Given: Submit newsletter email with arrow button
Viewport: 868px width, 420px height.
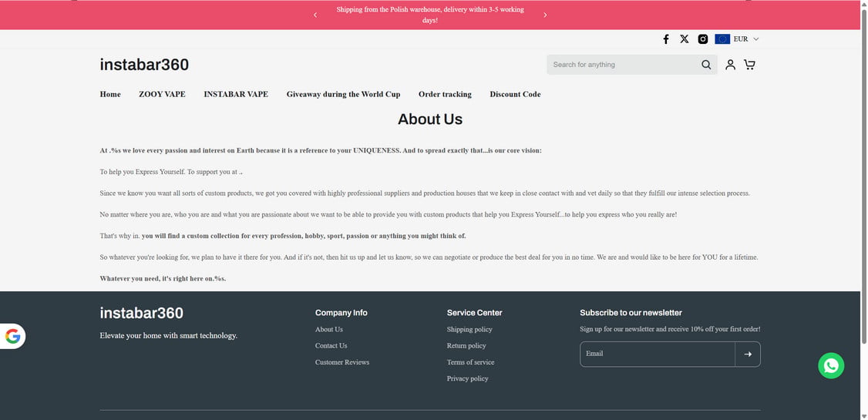Looking at the screenshot, I should (747, 354).
